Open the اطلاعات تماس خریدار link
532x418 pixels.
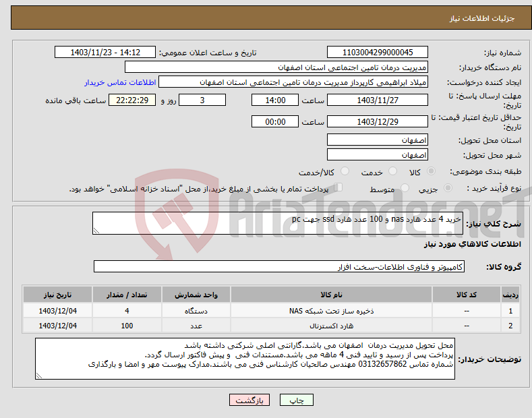(x=120, y=82)
